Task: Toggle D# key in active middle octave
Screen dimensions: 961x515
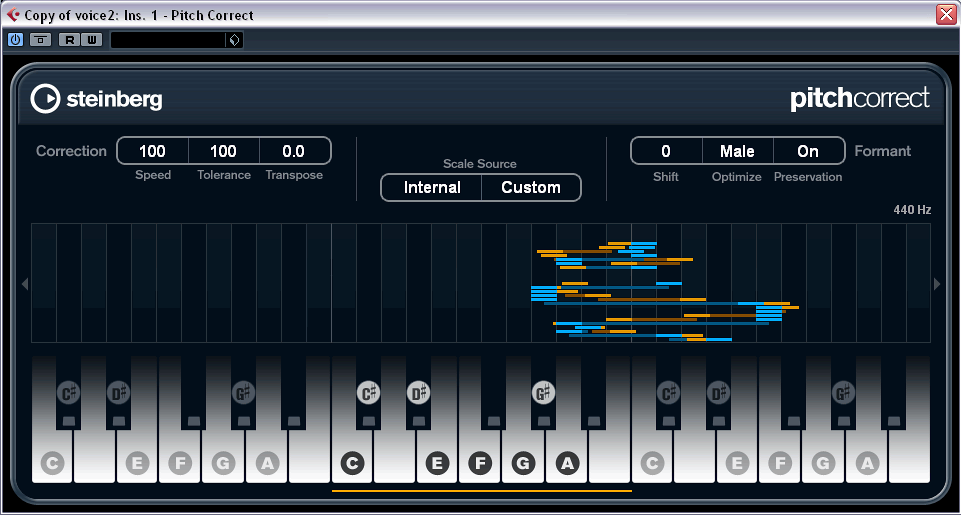Action: (418, 392)
